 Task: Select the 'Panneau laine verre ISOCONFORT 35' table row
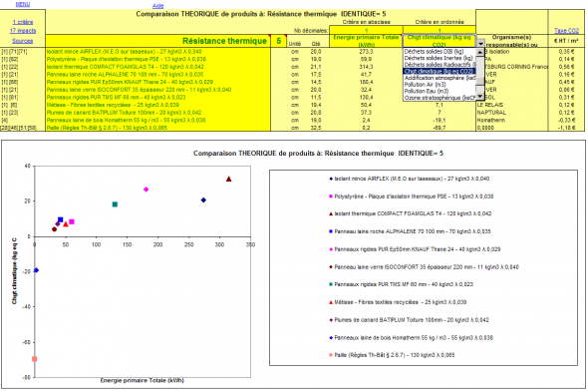coord(157,90)
